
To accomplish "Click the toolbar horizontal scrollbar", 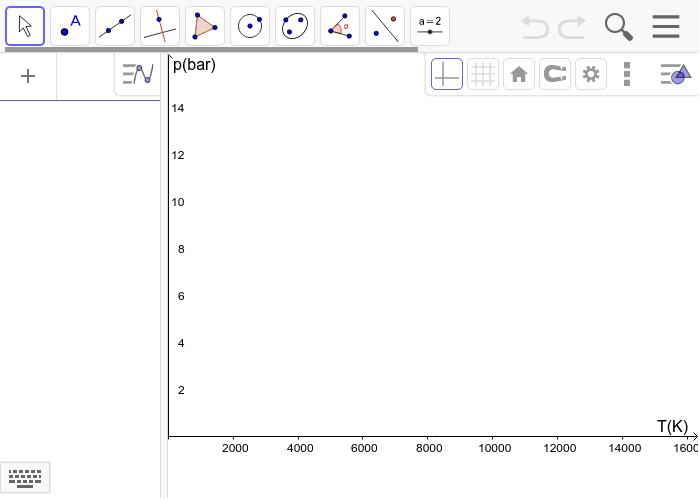I will 212,50.
